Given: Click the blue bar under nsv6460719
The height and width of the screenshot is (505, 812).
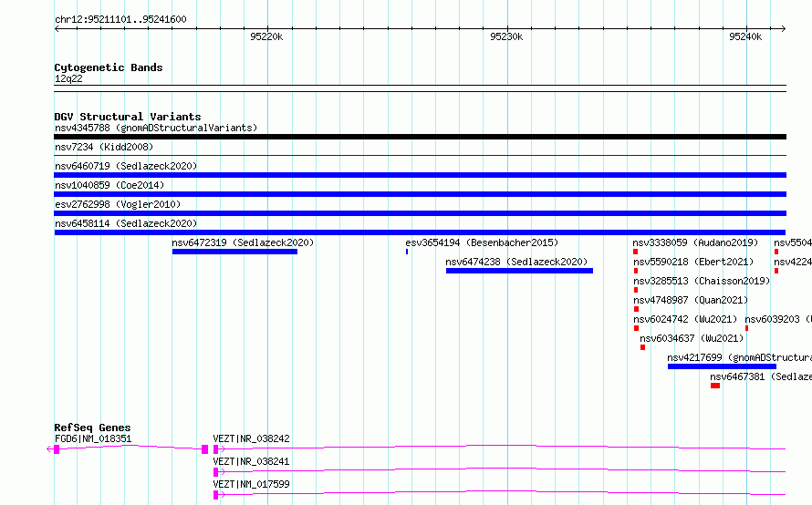Looking at the screenshot, I should tap(420, 175).
